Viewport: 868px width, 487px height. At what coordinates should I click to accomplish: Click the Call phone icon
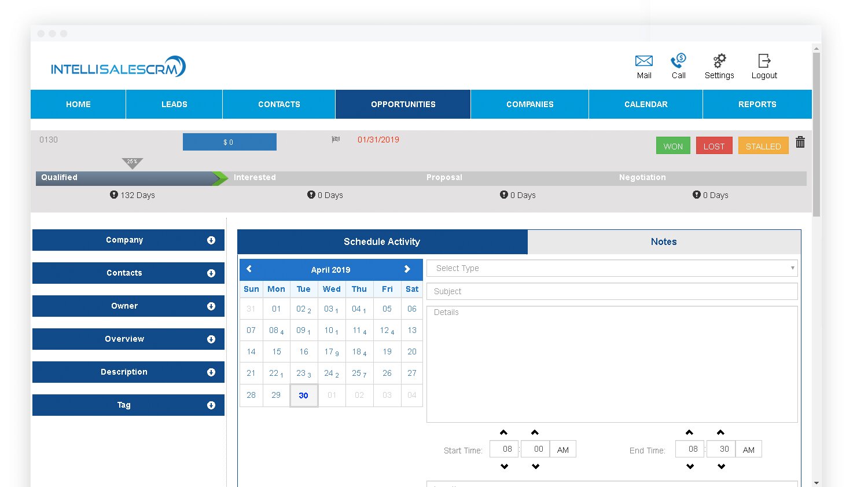pyautogui.click(x=678, y=61)
